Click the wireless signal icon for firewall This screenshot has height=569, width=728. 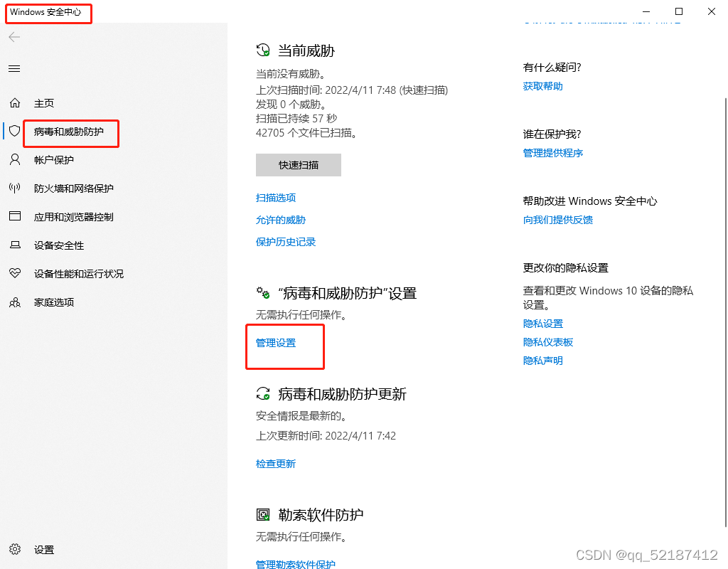coord(15,188)
